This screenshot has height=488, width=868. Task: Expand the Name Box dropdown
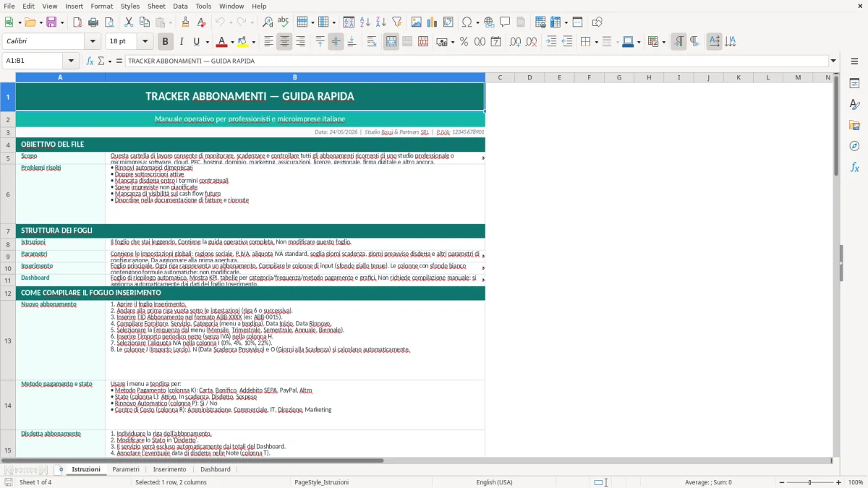tap(71, 61)
